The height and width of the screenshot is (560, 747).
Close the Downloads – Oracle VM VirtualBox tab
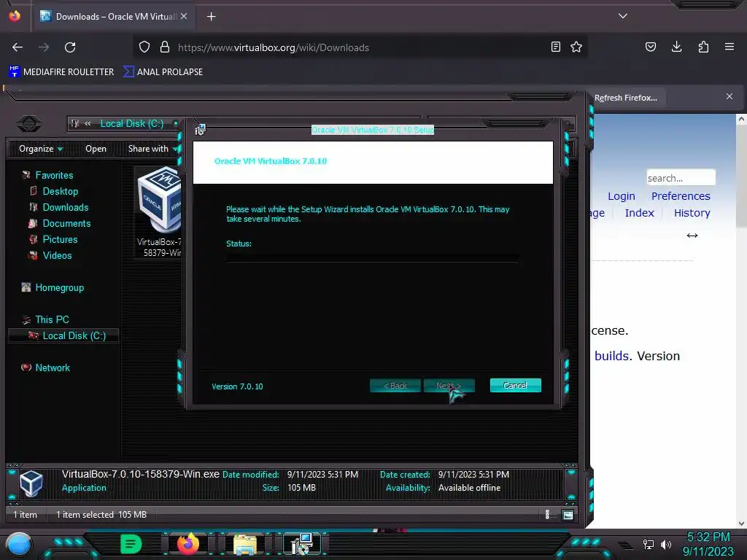[184, 16]
